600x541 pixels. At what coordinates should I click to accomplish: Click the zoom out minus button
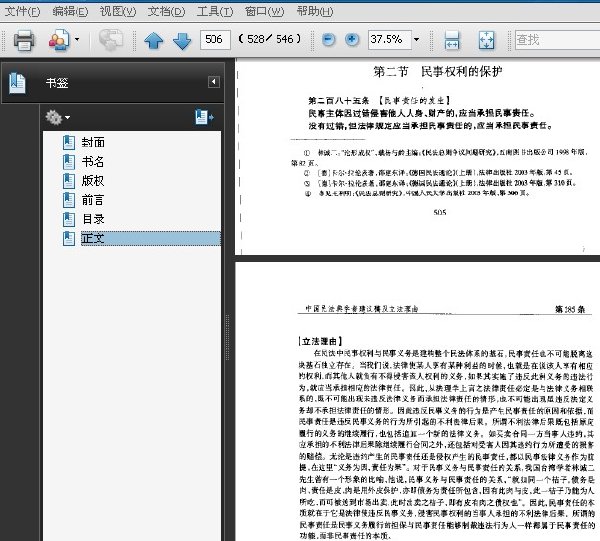328,39
